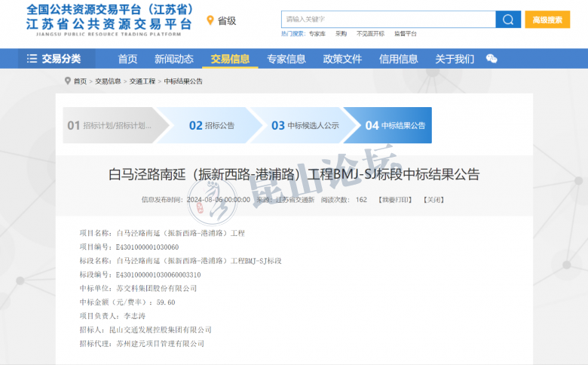The width and height of the screenshot is (588, 365).
Task: Click the magnifier search icon button
Action: click(x=507, y=19)
